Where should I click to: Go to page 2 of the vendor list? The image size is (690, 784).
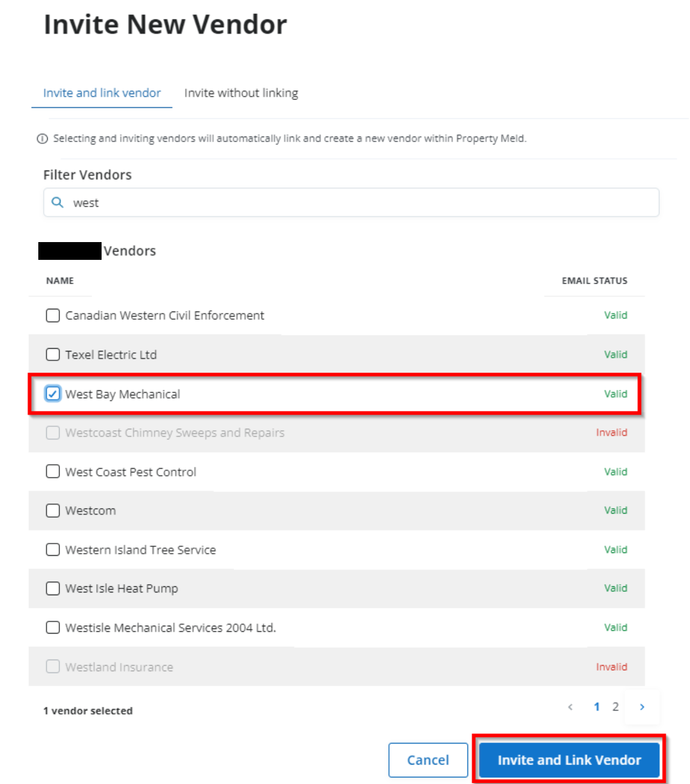point(616,707)
